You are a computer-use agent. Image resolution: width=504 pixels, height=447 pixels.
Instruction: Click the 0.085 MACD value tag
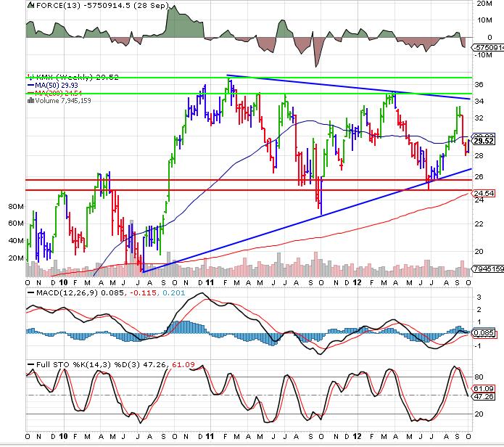[484, 333]
